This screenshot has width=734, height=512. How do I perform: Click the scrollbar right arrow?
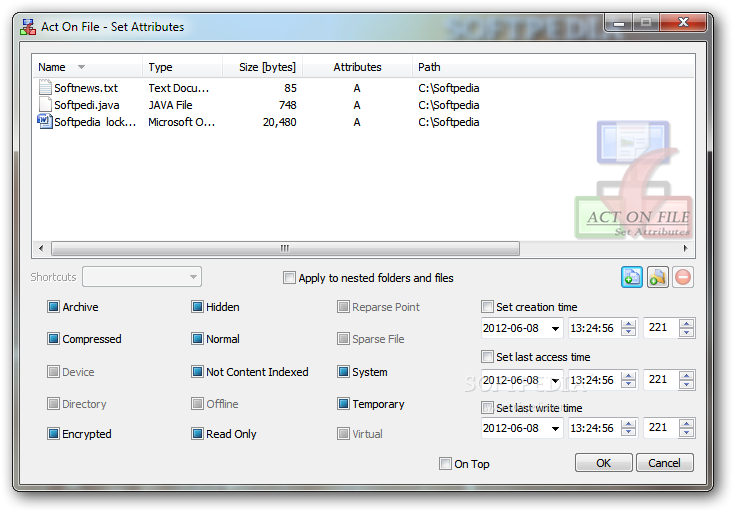tap(685, 248)
